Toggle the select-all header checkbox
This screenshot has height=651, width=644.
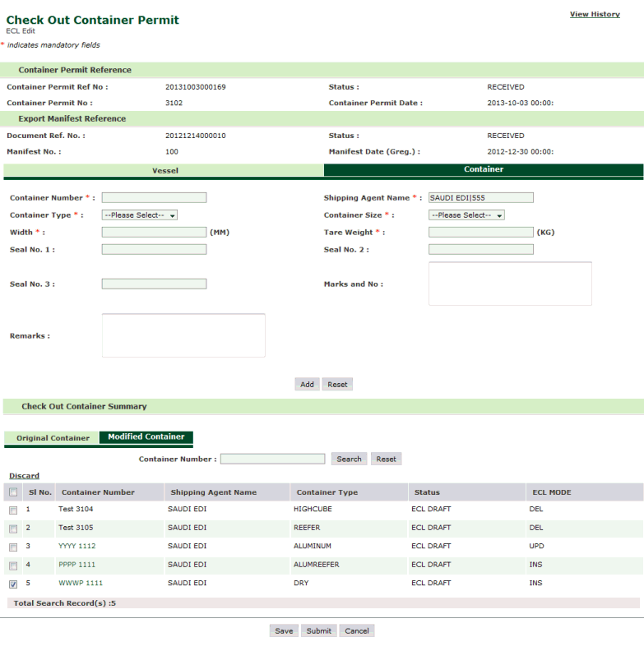pos(13,492)
